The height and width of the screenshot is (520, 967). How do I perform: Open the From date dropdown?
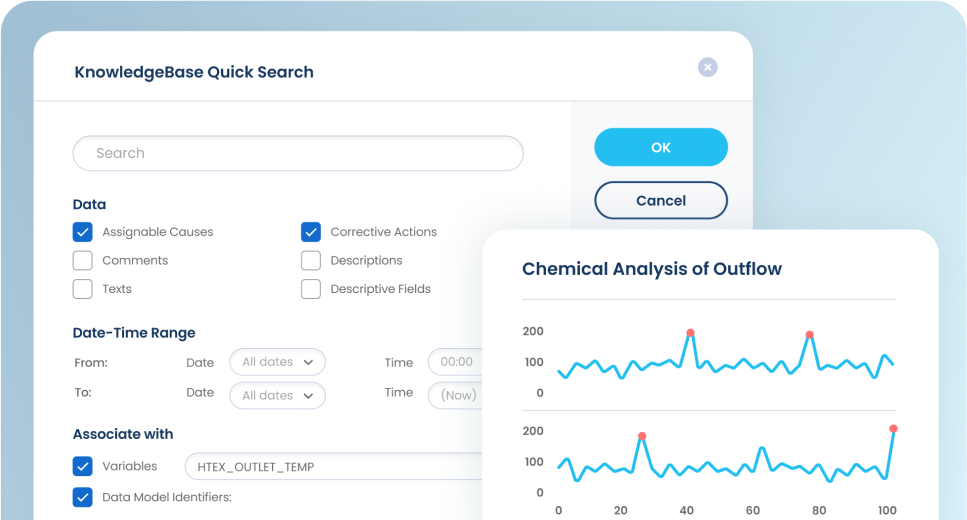click(277, 362)
